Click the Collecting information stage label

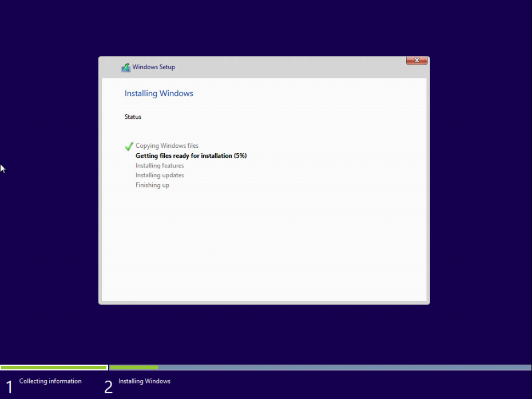(50, 381)
